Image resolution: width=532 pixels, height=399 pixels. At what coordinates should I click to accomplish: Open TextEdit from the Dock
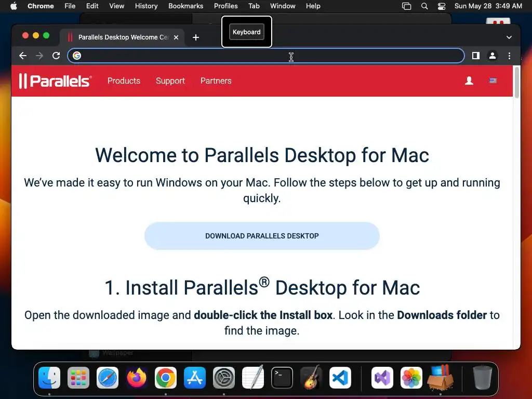[253, 377]
